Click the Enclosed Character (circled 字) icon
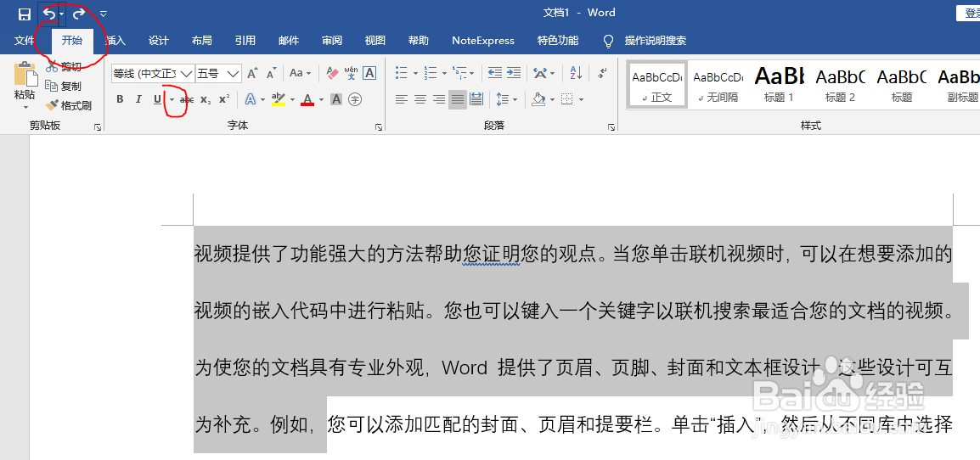 pyautogui.click(x=355, y=99)
